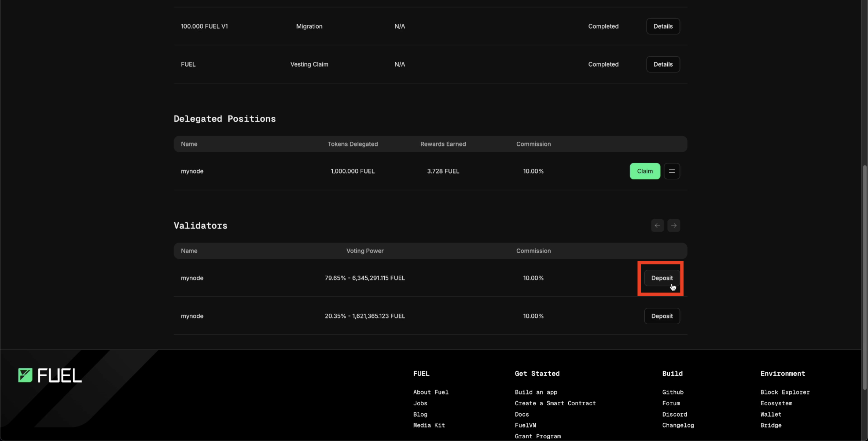
Task: Go to previous validators page arrow
Action: pos(657,226)
